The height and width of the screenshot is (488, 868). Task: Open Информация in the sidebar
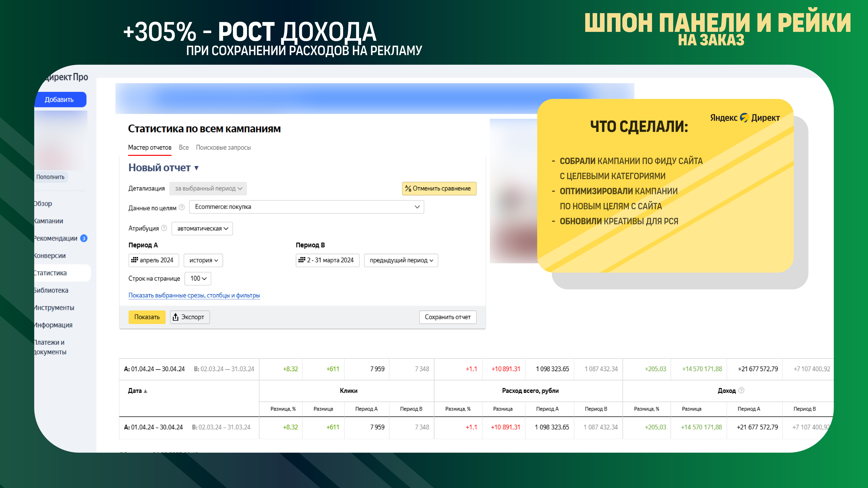click(x=53, y=325)
